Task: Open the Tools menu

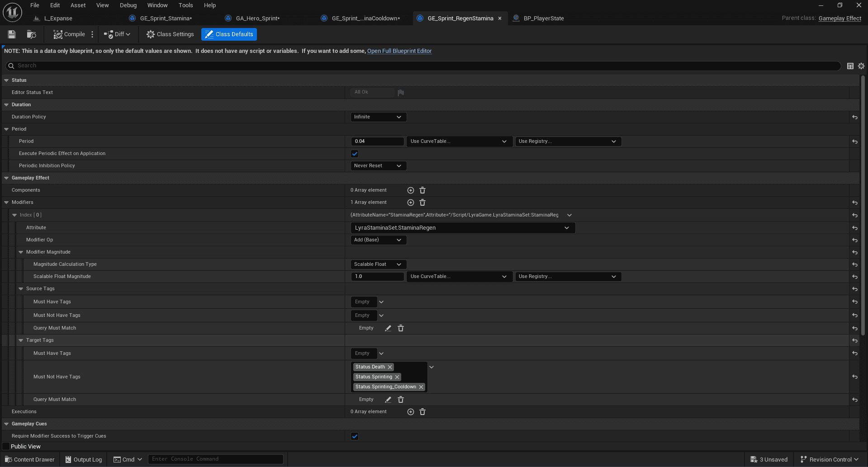Action: click(185, 5)
